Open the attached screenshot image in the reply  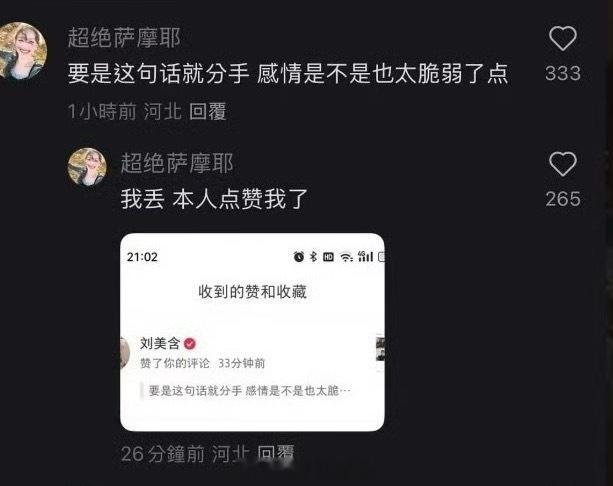click(253, 332)
